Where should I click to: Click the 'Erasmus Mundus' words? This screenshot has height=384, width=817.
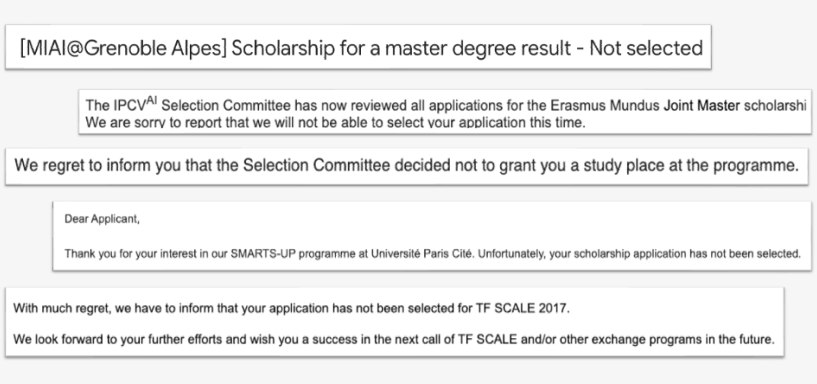pos(605,106)
